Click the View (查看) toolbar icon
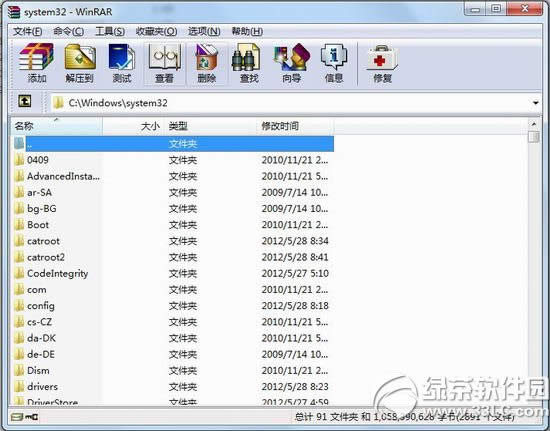This screenshot has width=550, height=431. pos(165,57)
